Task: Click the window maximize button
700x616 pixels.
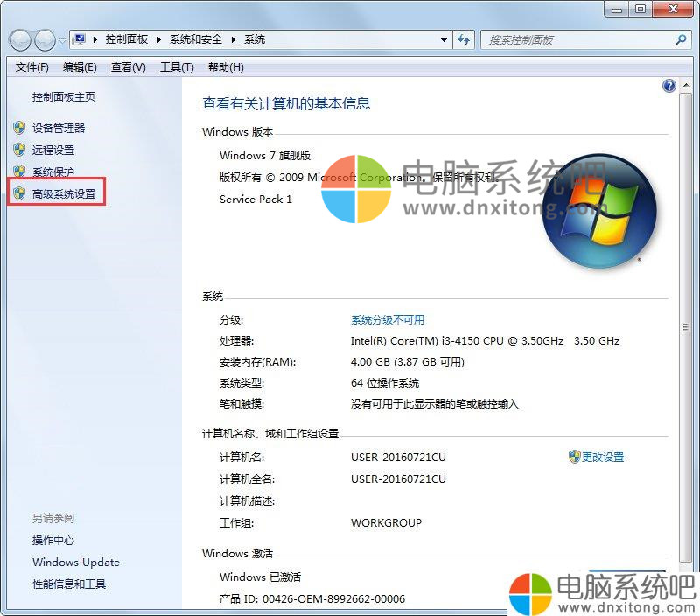Action: click(x=640, y=10)
